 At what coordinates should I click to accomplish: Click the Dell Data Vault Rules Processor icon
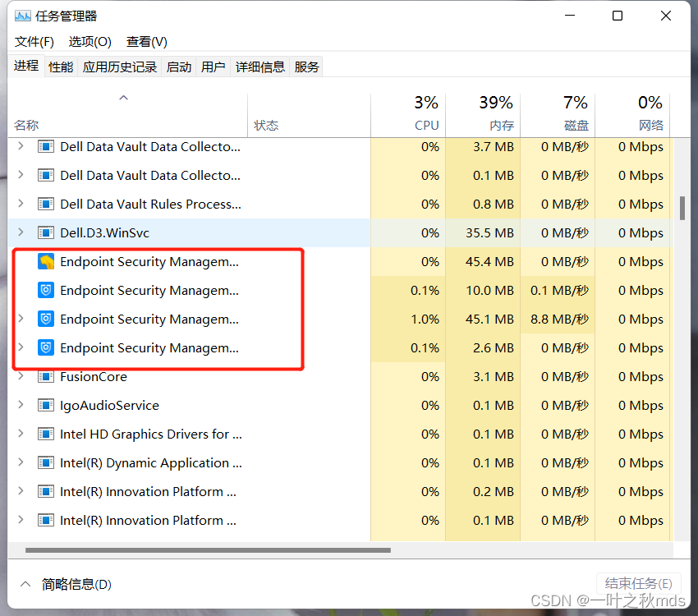(46, 204)
